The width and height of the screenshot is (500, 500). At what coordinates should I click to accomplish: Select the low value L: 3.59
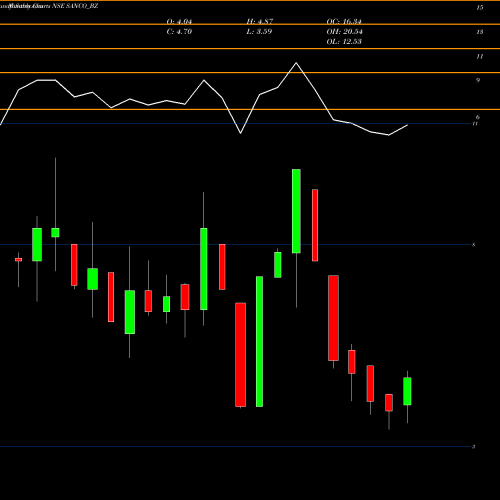point(259,32)
